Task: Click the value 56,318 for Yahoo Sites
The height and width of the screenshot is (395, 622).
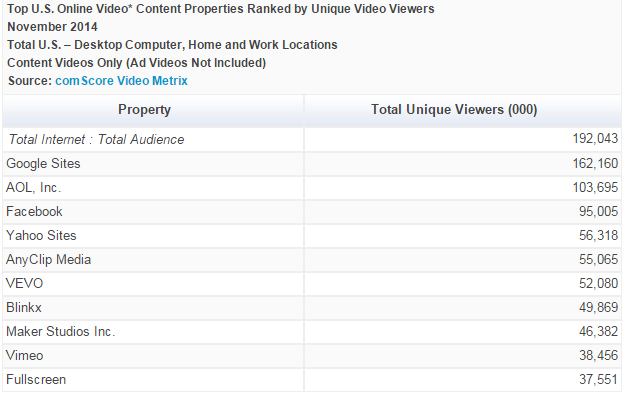Action: (598, 236)
